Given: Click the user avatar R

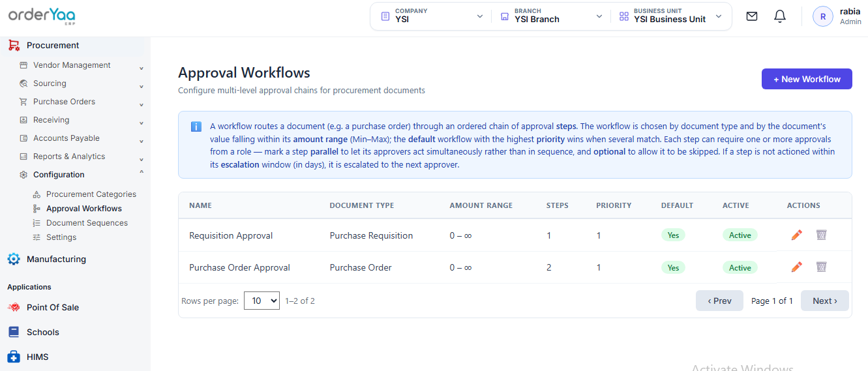Looking at the screenshot, I should [x=823, y=16].
